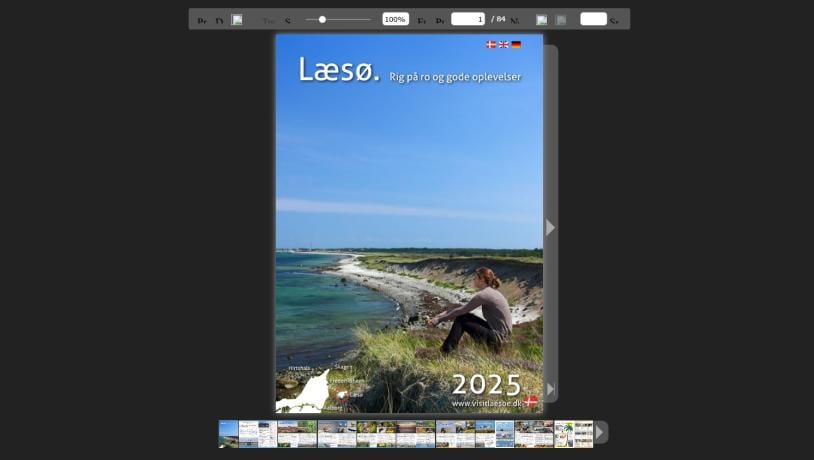Image resolution: width=814 pixels, height=460 pixels.
Task: Select the UK flag for English
Action: pos(503,45)
